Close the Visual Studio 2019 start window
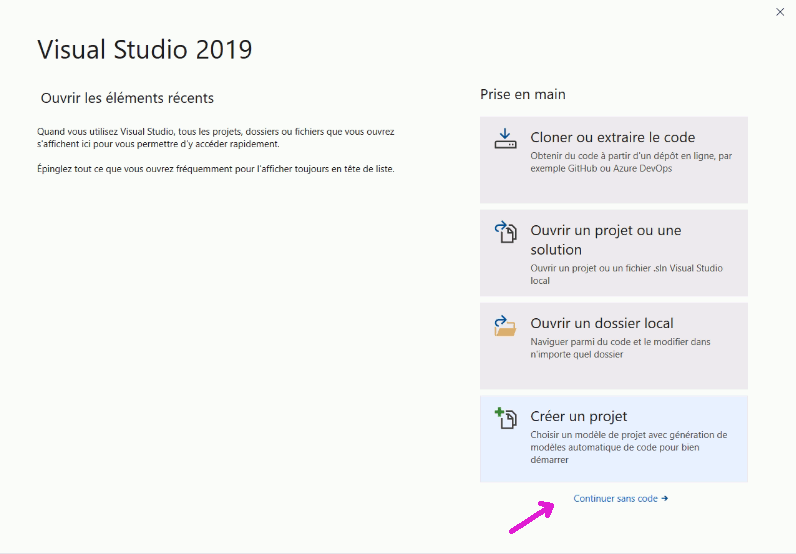This screenshot has height=554, width=796. click(780, 12)
